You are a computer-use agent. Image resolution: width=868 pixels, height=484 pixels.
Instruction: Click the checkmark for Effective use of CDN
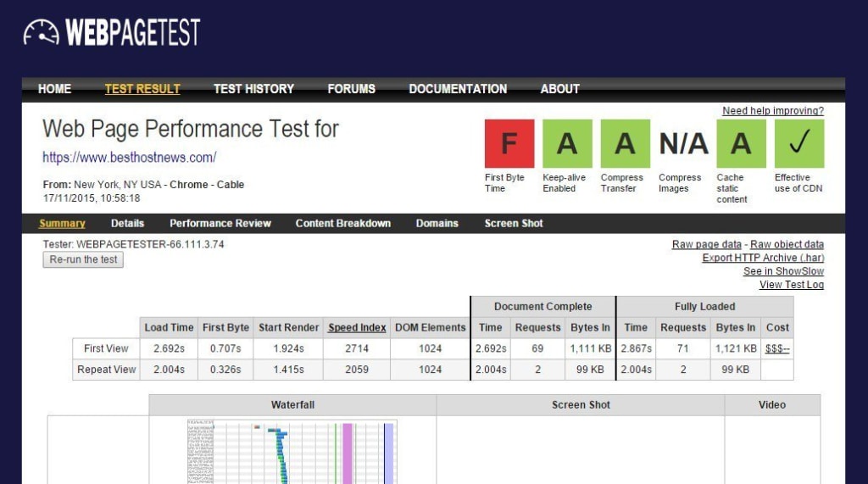799,143
